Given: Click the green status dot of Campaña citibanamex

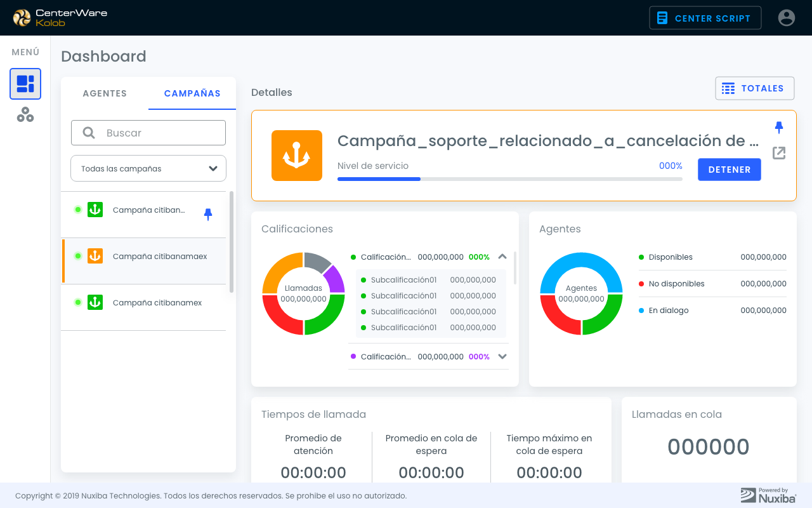Looking at the screenshot, I should [78, 302].
